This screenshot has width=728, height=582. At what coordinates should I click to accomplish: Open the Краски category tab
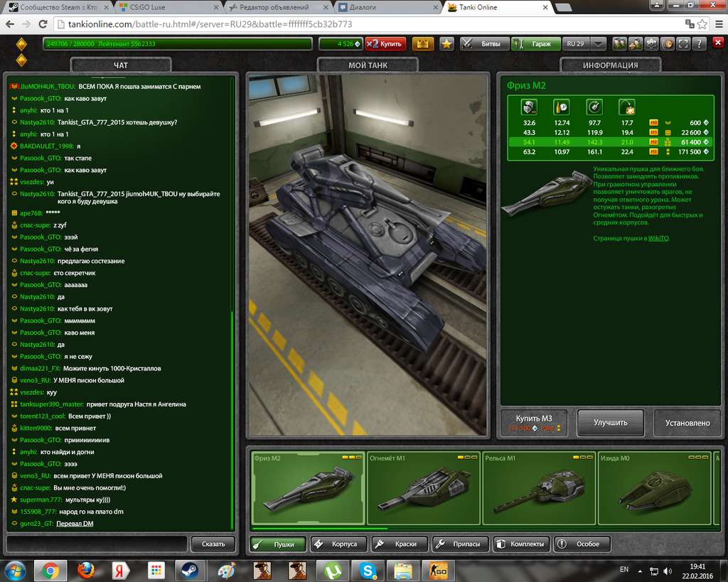400,544
